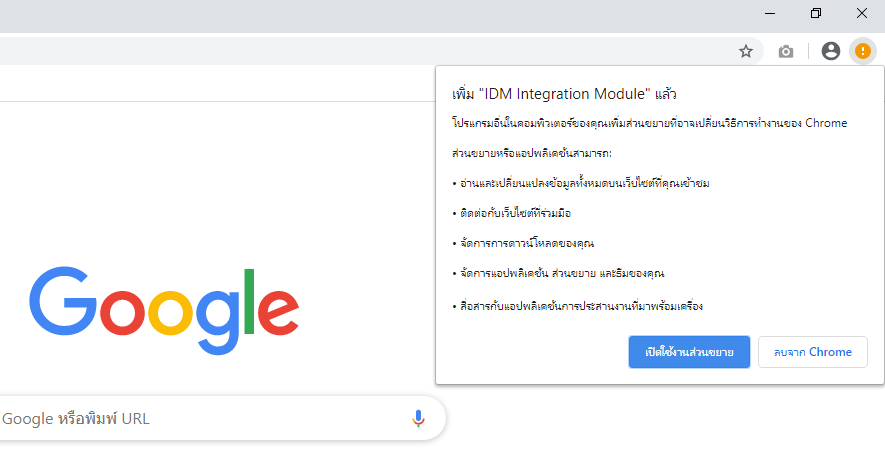Click the orange extension warning icon
Screen dimensions: 885x459
(862, 51)
